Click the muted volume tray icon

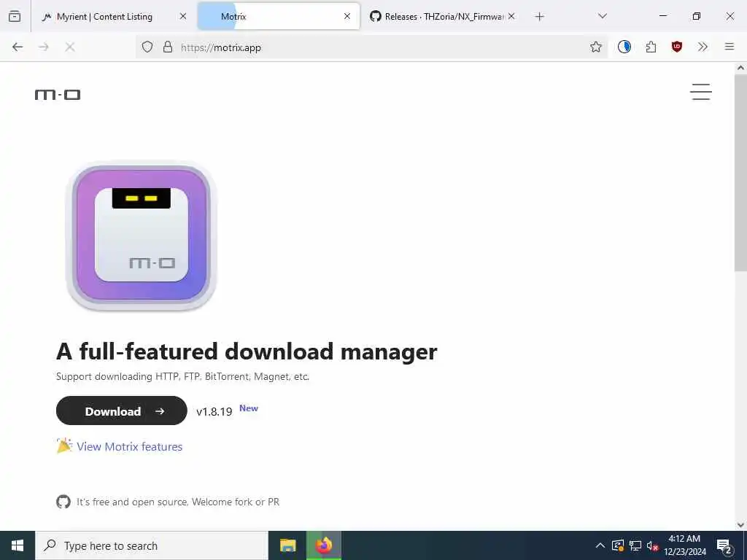click(x=652, y=545)
